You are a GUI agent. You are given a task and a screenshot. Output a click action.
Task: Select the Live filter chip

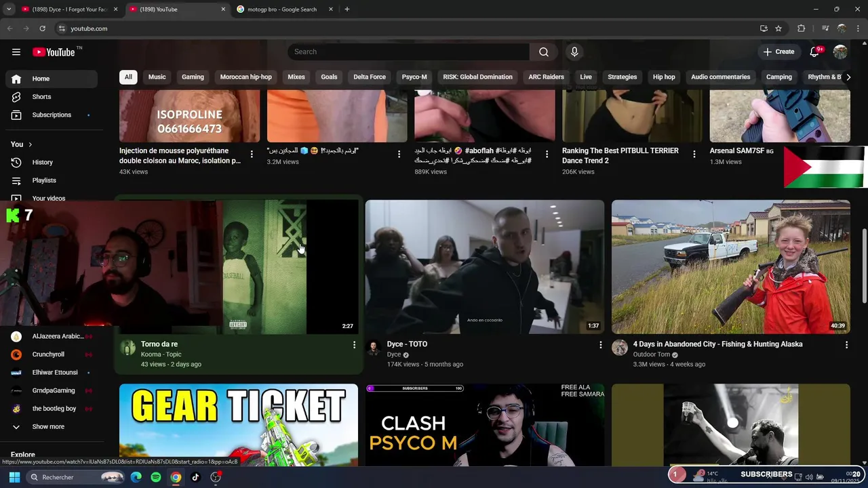click(x=586, y=77)
